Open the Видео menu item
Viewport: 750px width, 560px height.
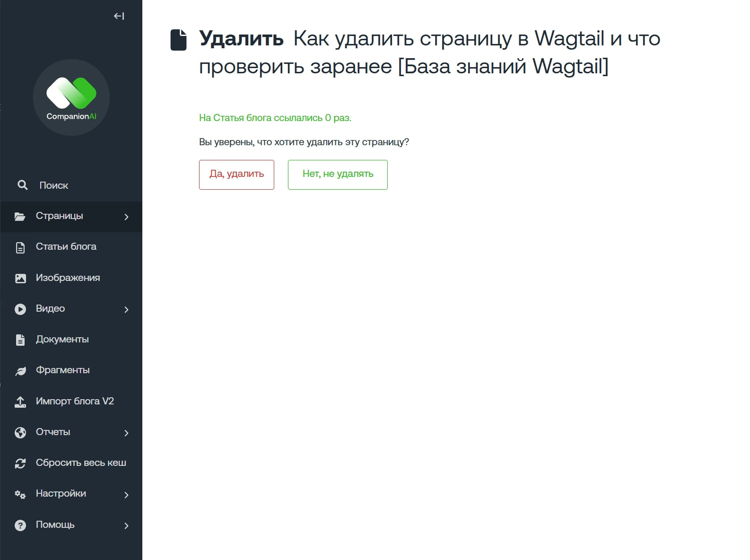pyautogui.click(x=71, y=309)
